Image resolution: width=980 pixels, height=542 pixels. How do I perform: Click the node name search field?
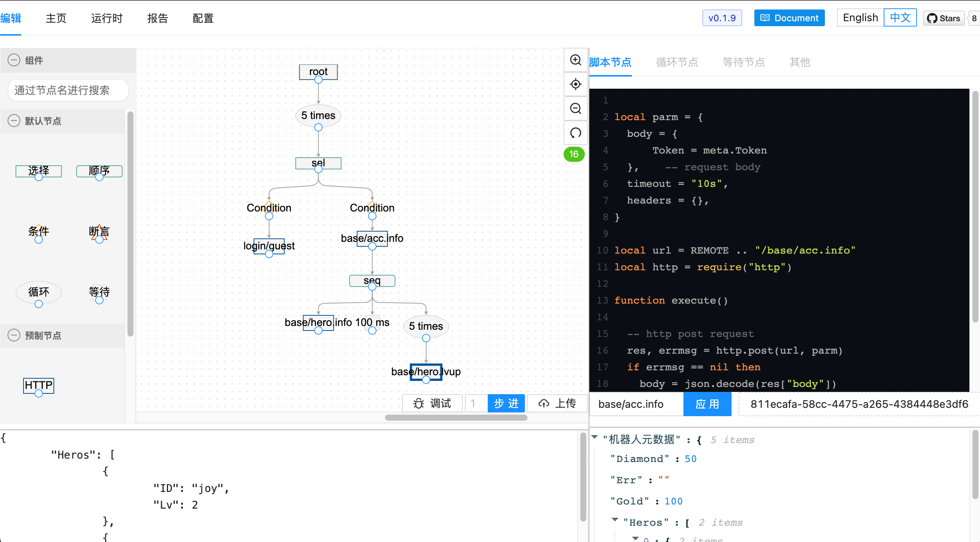coord(68,91)
